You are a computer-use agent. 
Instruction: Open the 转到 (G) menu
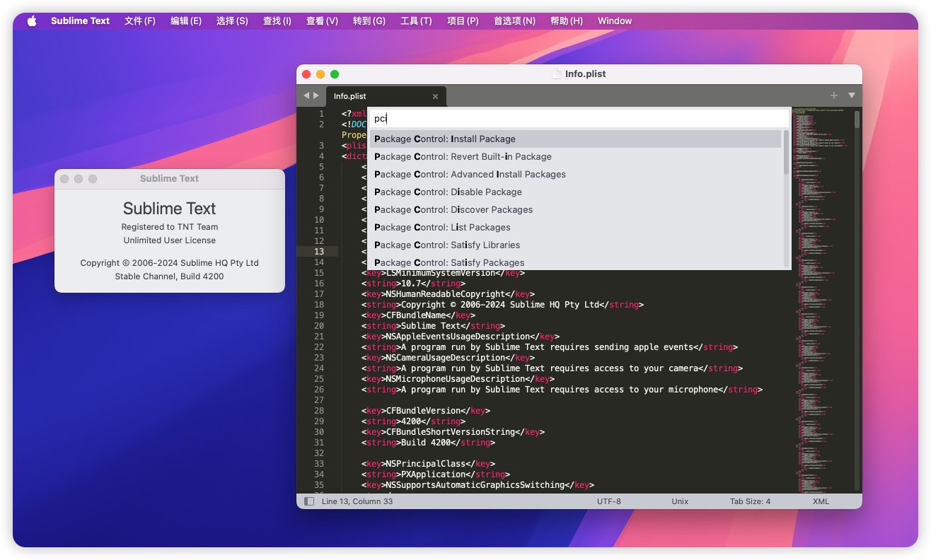[369, 21]
